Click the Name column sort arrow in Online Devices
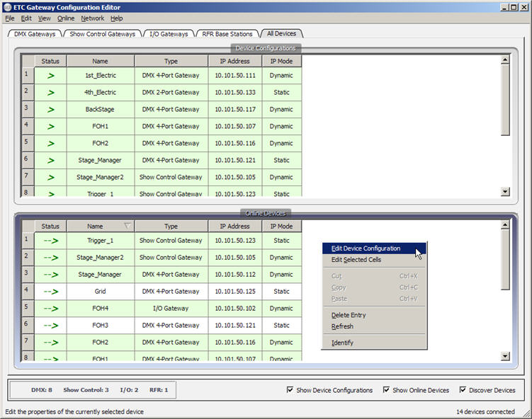 (x=127, y=226)
